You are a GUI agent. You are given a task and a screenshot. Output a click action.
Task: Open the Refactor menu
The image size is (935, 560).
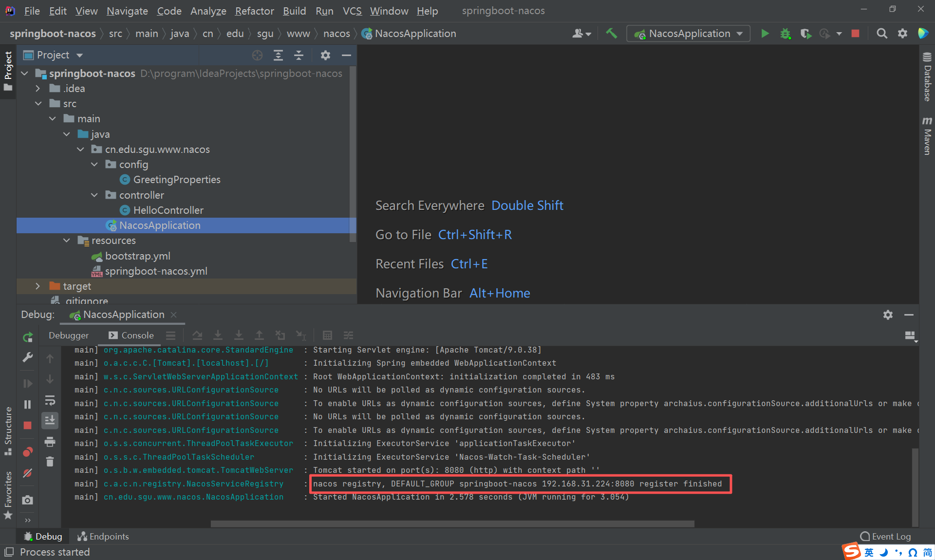[254, 11]
